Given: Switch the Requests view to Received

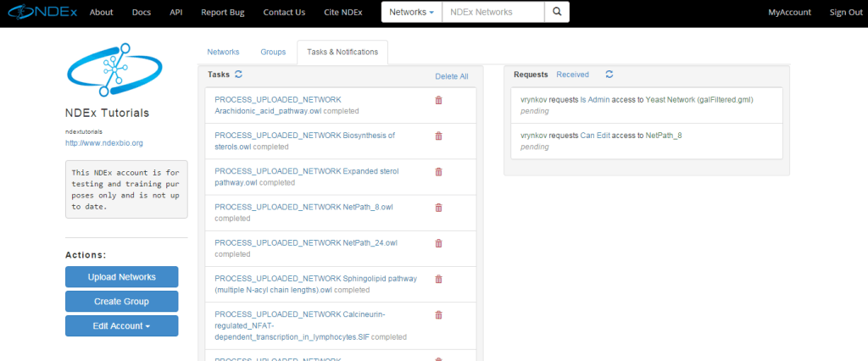Looking at the screenshot, I should tap(572, 75).
